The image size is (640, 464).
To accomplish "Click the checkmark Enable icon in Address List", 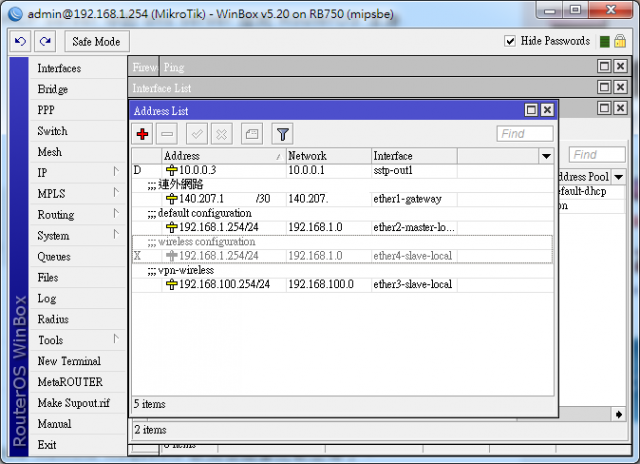I will 197,134.
